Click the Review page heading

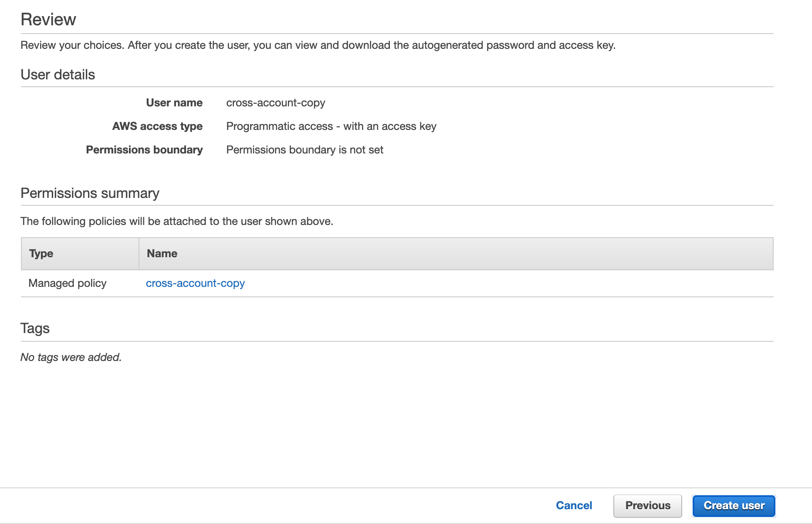pyautogui.click(x=48, y=20)
